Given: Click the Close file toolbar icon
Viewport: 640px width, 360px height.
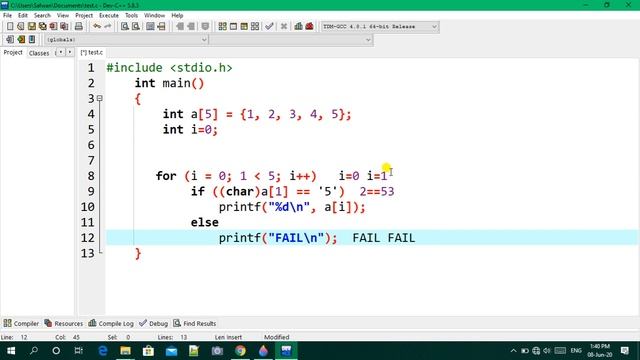Looking at the screenshot, I should (x=53, y=27).
